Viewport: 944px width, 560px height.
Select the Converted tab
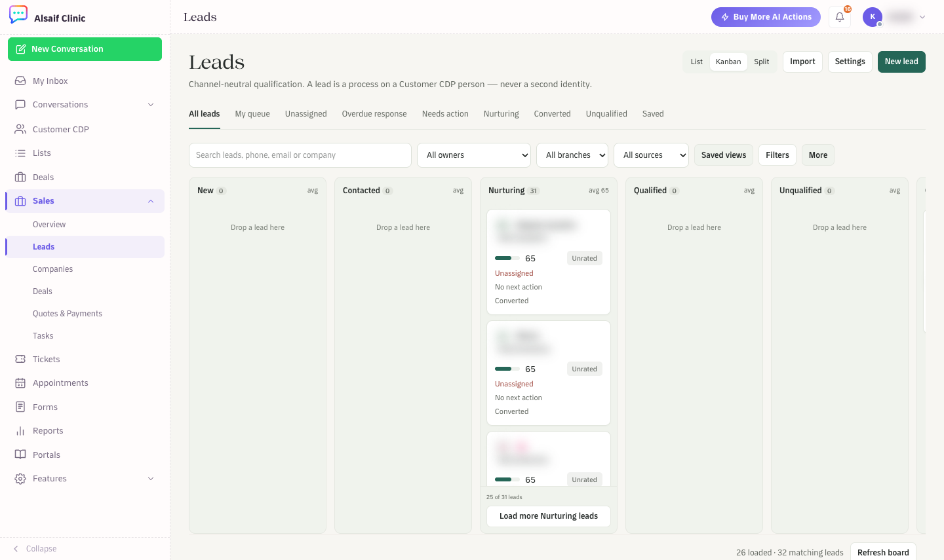(553, 114)
